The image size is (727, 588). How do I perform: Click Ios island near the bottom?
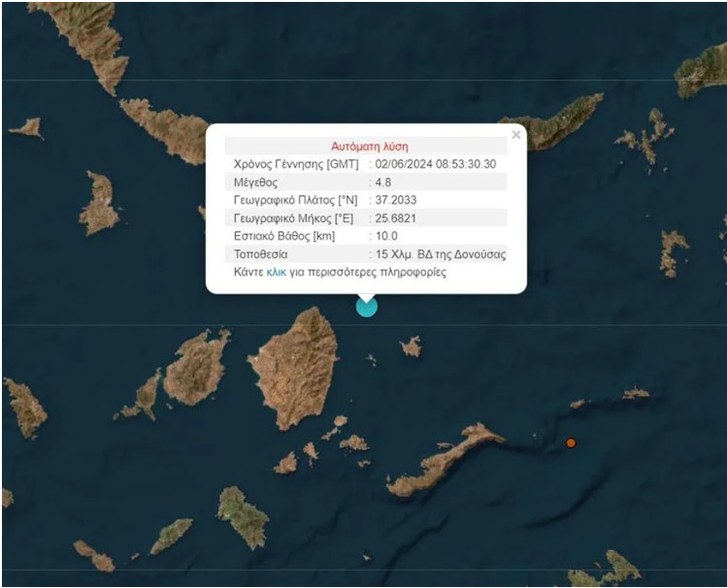243,516
